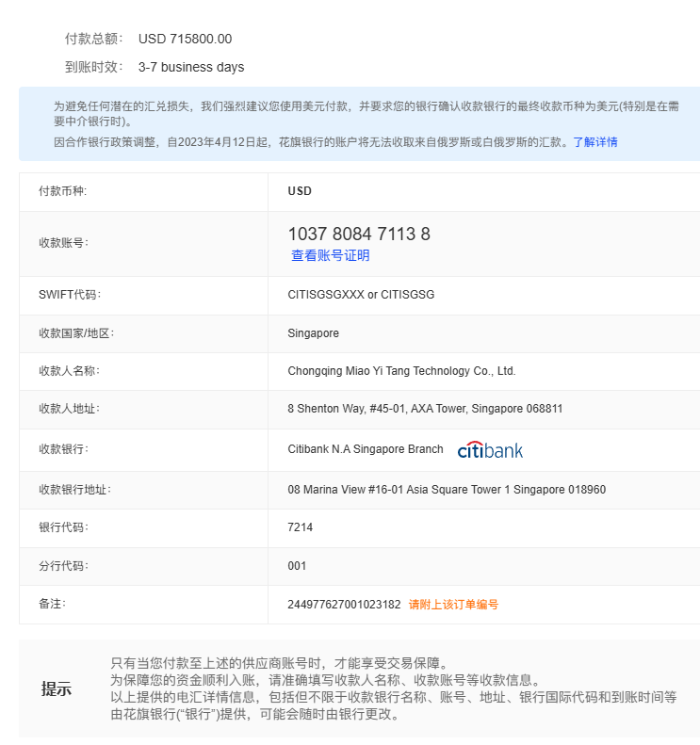
Task: Click the remark number 244977627001023182
Action: click(x=344, y=605)
